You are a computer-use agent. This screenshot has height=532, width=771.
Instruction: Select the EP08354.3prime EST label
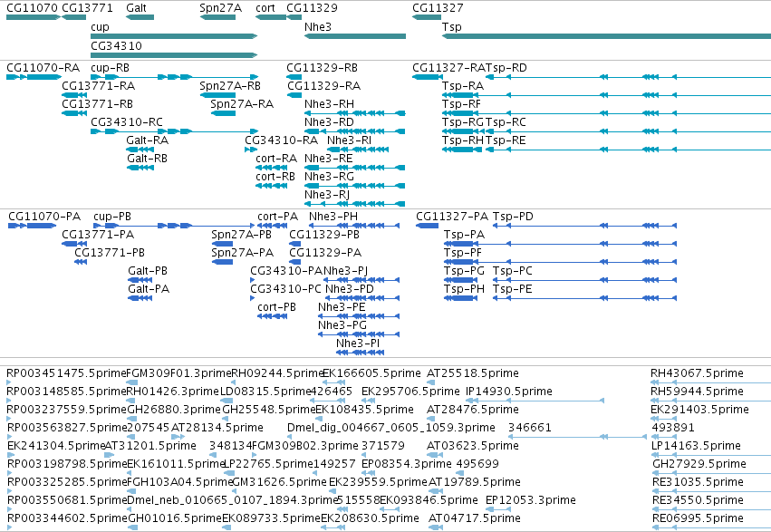[407, 464]
